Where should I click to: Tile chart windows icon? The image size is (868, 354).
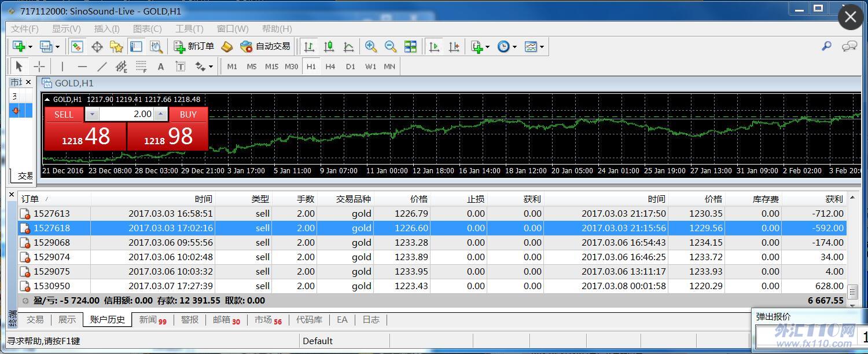point(410,46)
